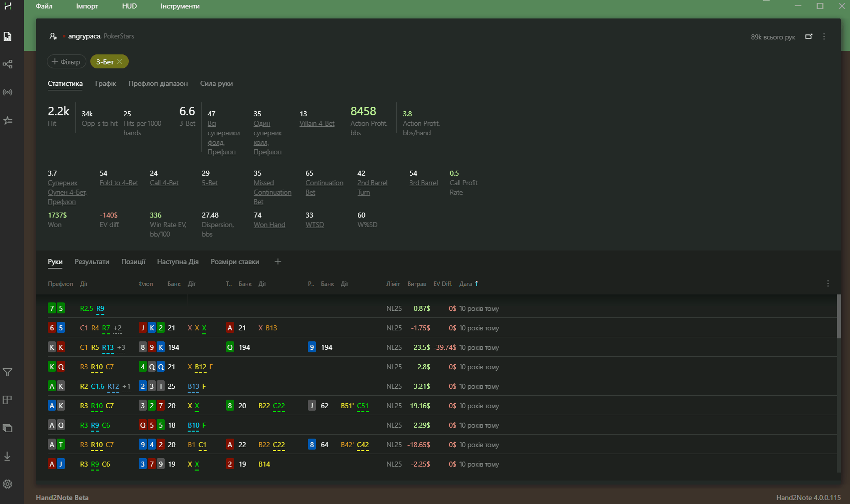Viewport: 850px width, 504px height.
Task: Click the hands list vertical scrollbar
Action: [839, 316]
